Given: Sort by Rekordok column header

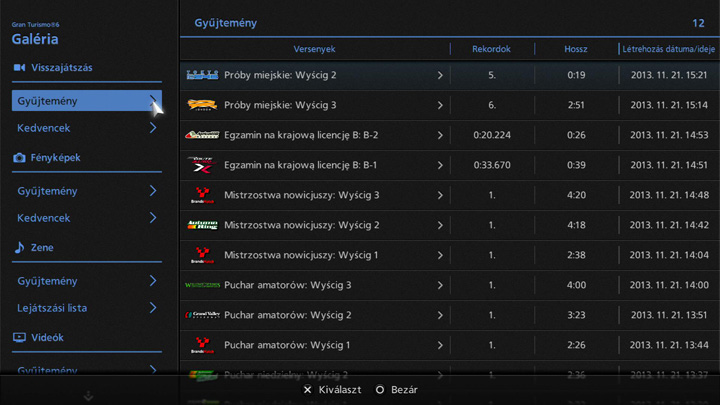Looking at the screenshot, I should 492,49.
